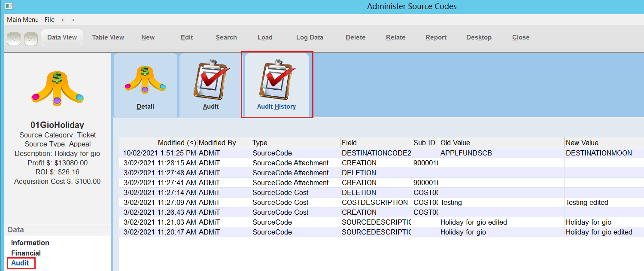Click the Delete toolbar button
This screenshot has width=644, height=271.
pyautogui.click(x=355, y=37)
